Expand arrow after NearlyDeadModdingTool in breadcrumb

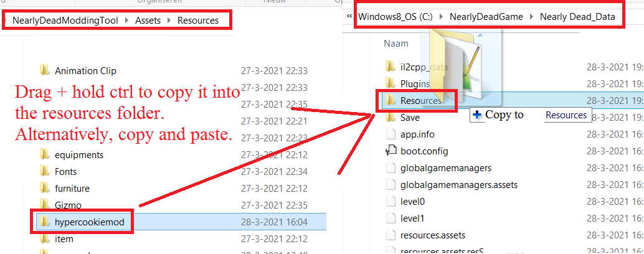[126, 20]
